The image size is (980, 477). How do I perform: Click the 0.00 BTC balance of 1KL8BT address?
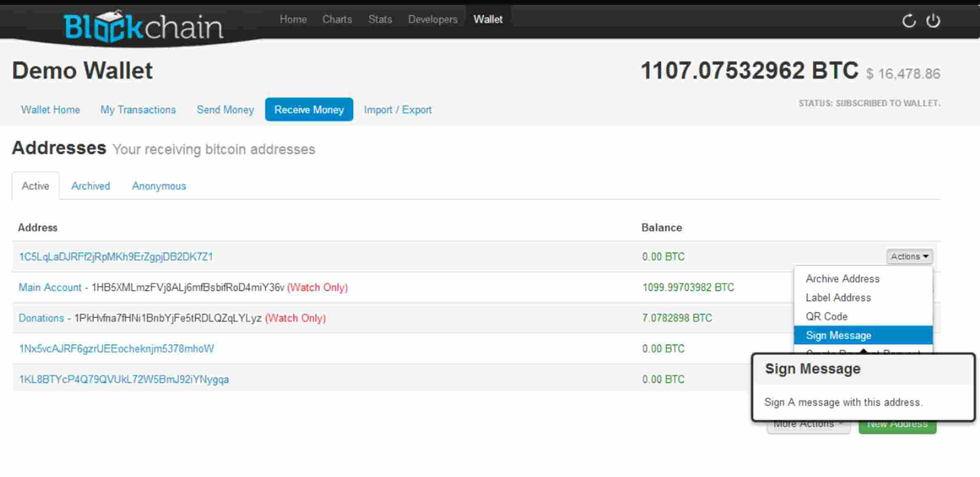(x=663, y=379)
